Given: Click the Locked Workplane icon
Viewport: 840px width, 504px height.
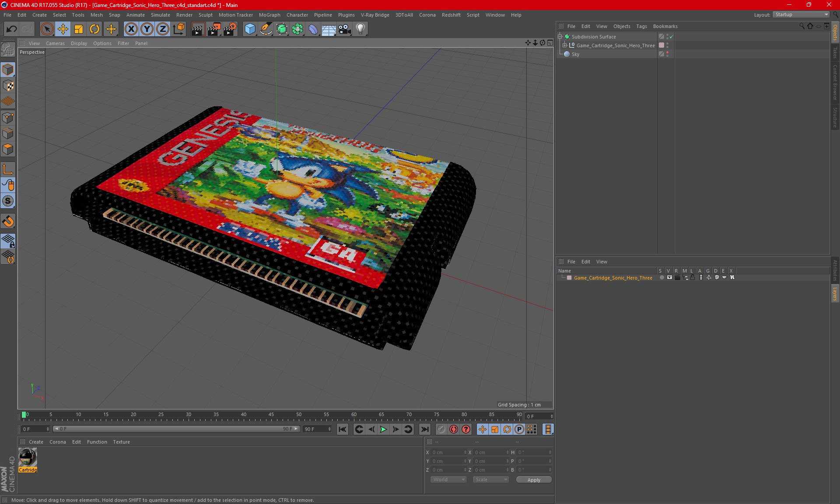Looking at the screenshot, I should [x=8, y=241].
